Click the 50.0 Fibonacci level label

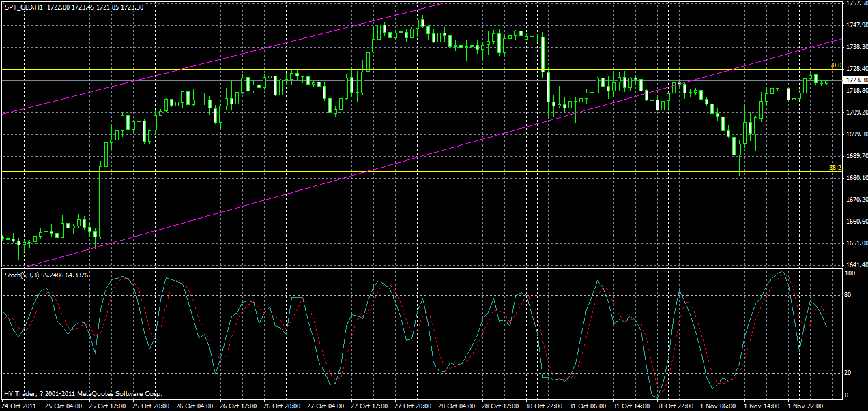point(835,65)
